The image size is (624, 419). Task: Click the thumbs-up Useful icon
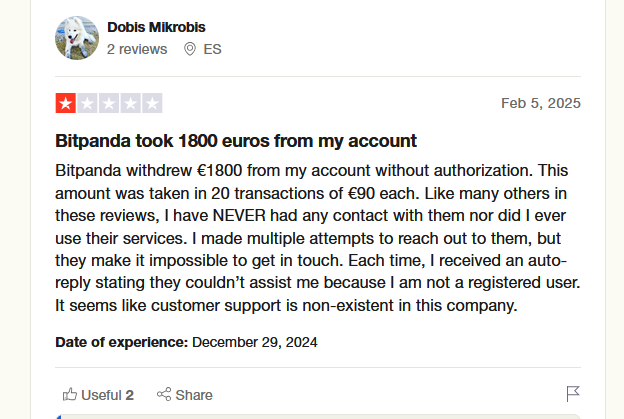69,394
